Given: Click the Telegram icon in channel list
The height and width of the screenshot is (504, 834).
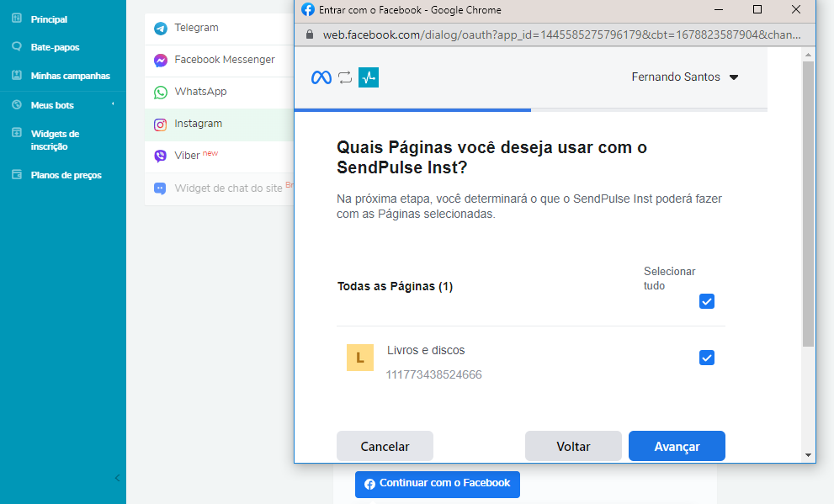Looking at the screenshot, I should [x=160, y=29].
